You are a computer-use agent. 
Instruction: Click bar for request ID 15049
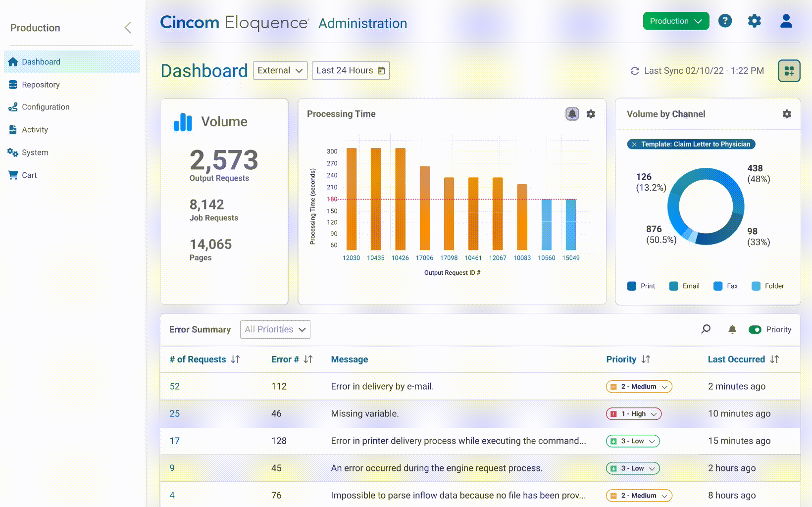tap(571, 225)
